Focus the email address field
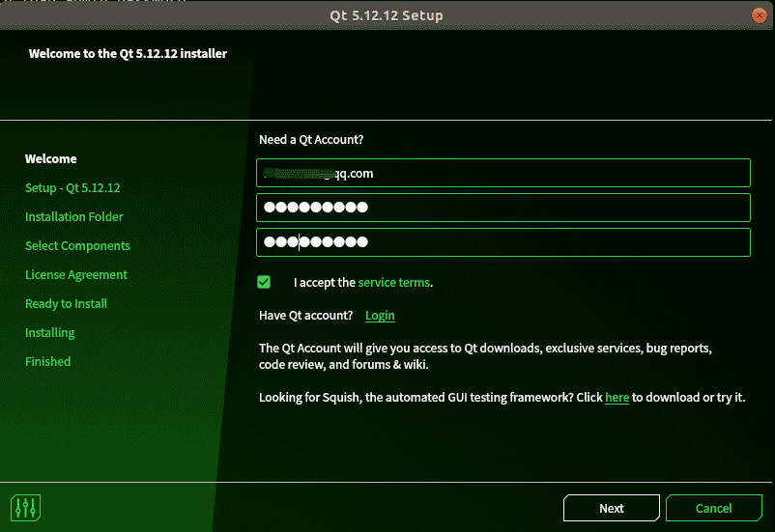Image resolution: width=775 pixels, height=532 pixels. (x=502, y=174)
